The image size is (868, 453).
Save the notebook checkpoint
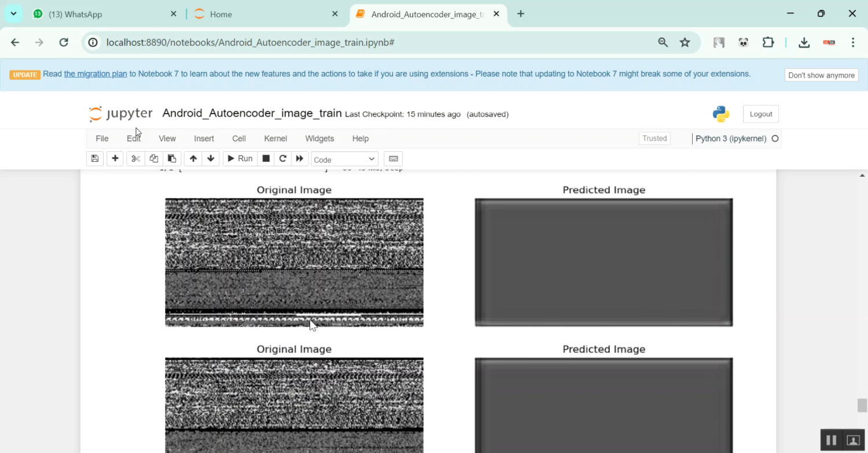(x=95, y=158)
